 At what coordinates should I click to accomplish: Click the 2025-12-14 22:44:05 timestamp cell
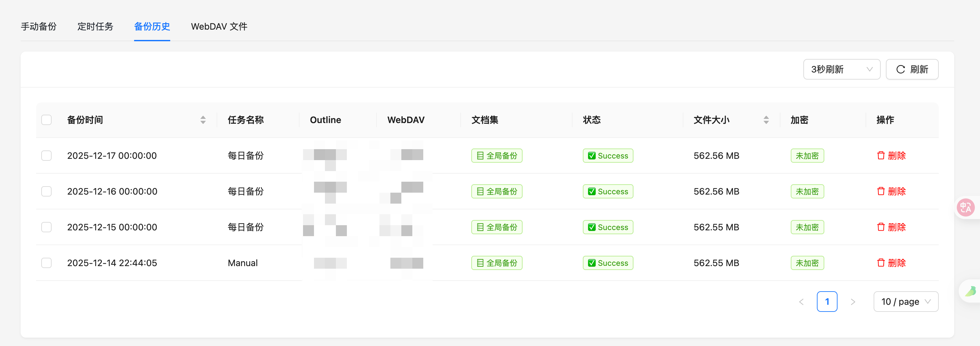tap(112, 263)
